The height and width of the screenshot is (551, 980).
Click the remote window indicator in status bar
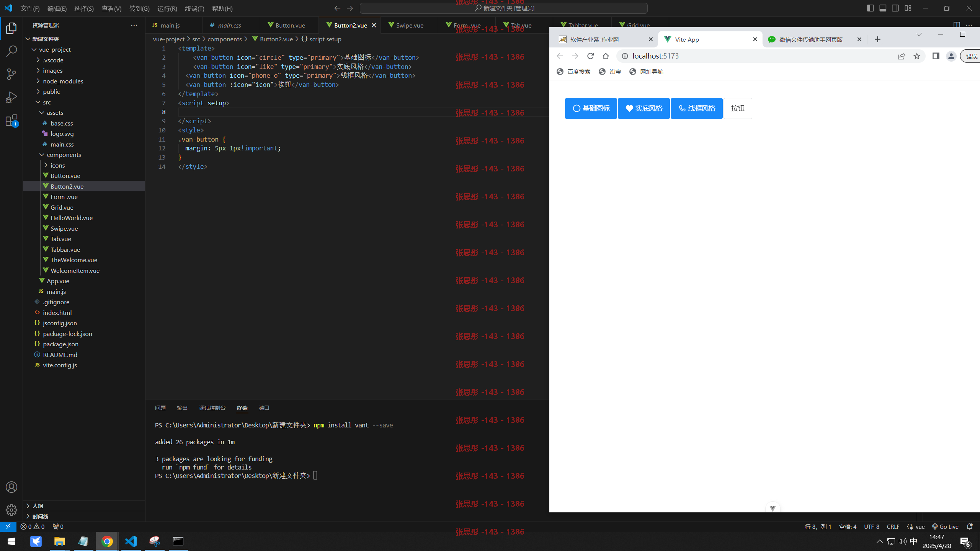[x=8, y=527]
